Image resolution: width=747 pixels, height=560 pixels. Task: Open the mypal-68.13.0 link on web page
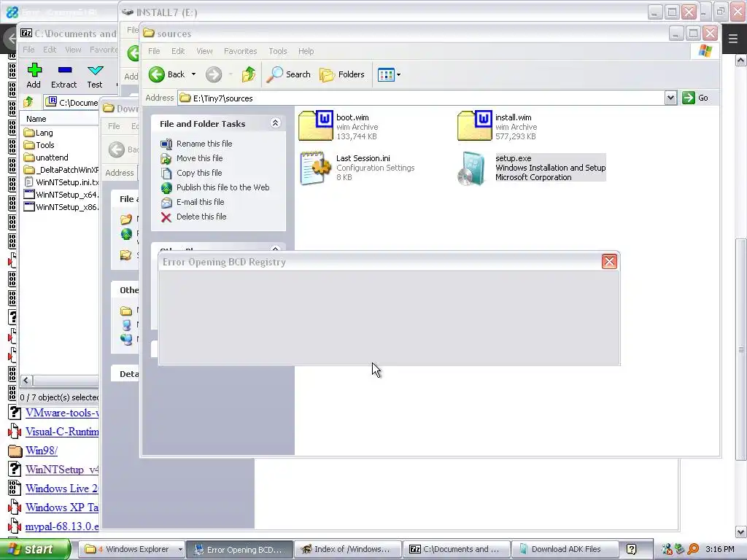(x=62, y=526)
